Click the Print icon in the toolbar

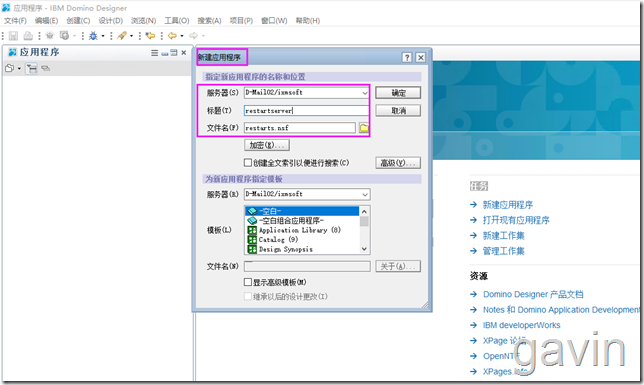[28, 36]
